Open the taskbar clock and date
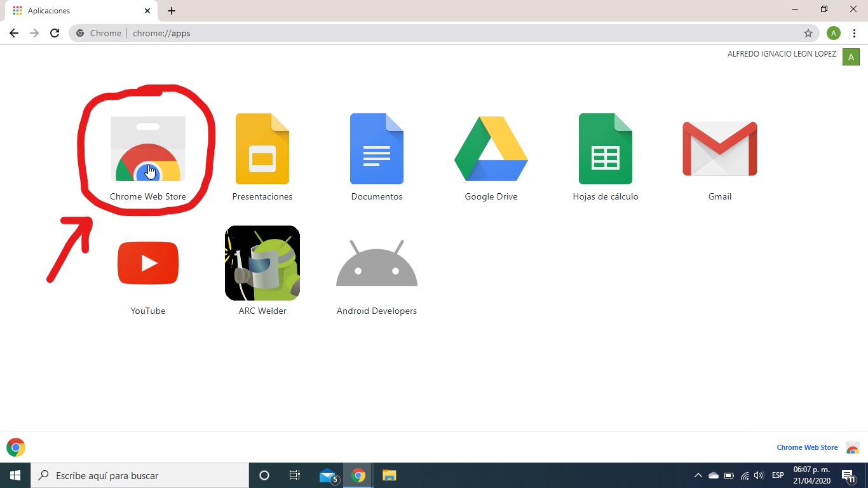Image resolution: width=868 pixels, height=488 pixels. tap(811, 475)
